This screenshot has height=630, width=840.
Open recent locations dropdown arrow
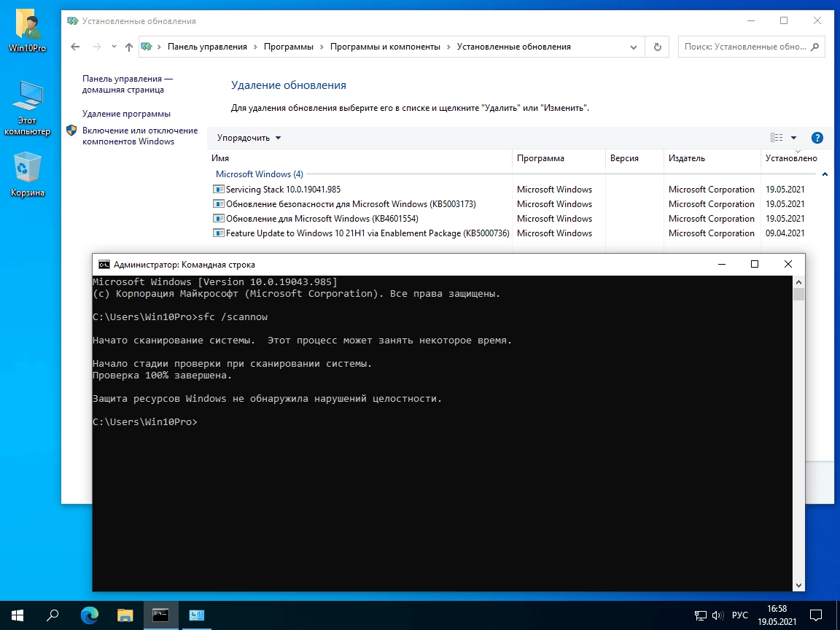114,47
